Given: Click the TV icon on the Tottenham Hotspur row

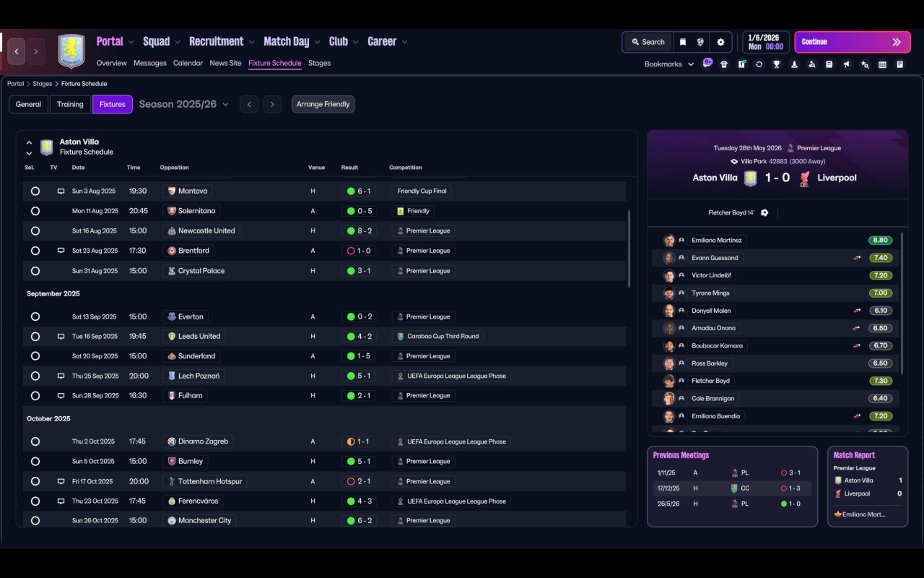Looking at the screenshot, I should click(61, 481).
